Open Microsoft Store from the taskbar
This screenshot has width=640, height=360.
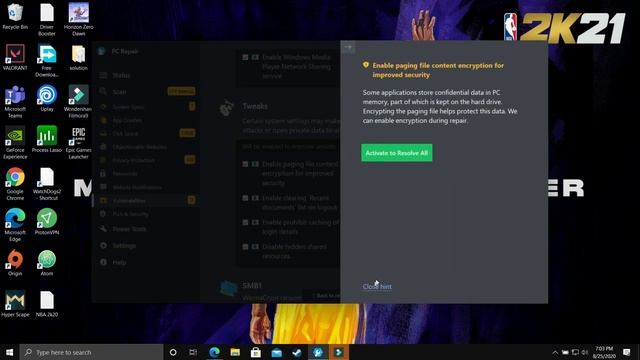click(x=256, y=352)
